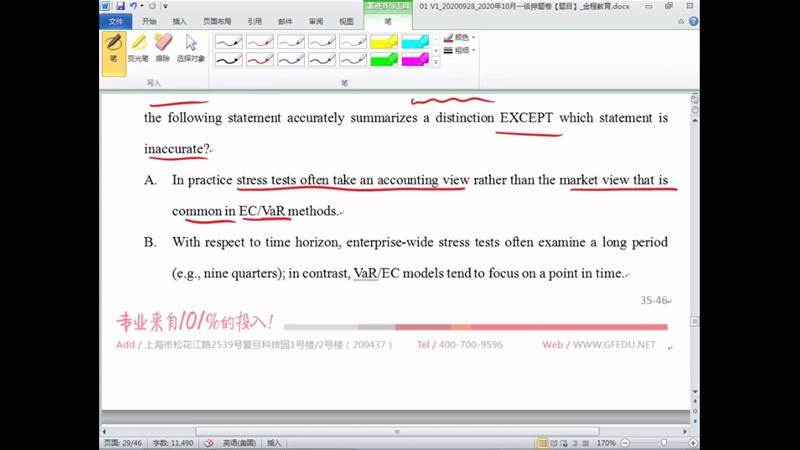
Task: Minimize the ribbon with the caret icon
Action: (x=681, y=21)
